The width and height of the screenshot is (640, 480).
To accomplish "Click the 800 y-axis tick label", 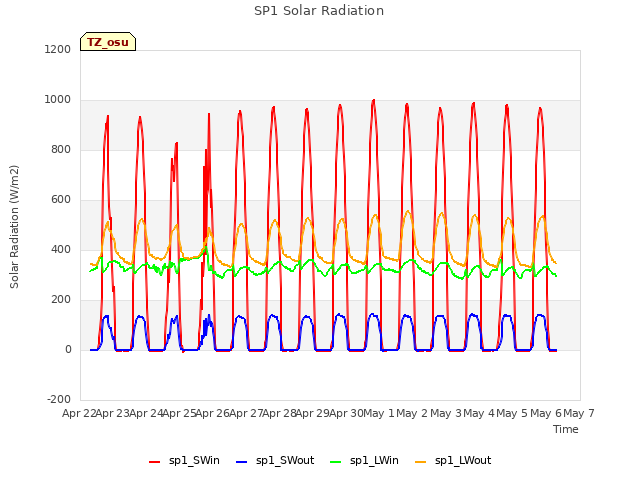I will 61,149.
